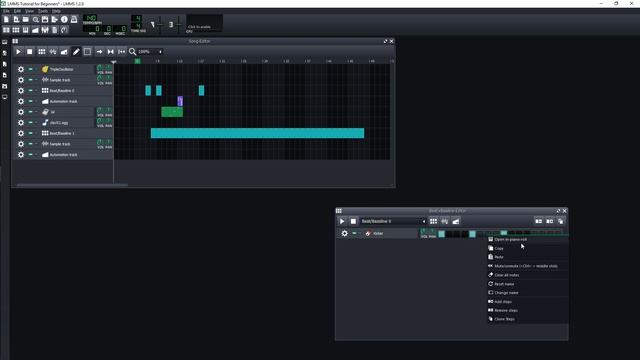
Task: Click the new-from-template icon
Action: 16,19
